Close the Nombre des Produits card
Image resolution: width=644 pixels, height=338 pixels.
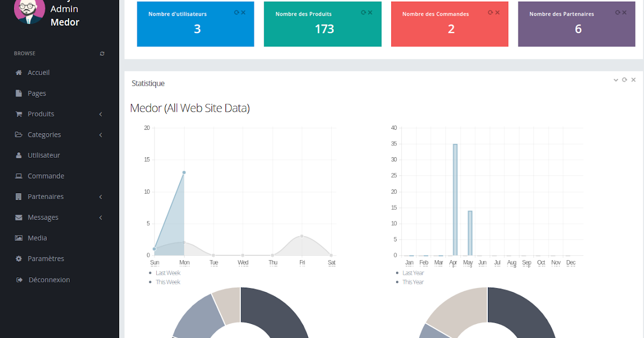click(x=370, y=12)
